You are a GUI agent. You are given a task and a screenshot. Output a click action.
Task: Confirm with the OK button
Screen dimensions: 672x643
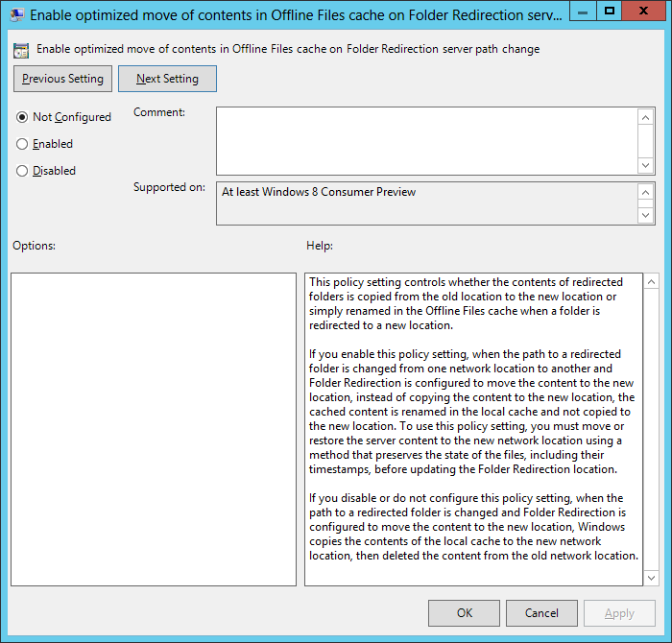click(x=464, y=613)
